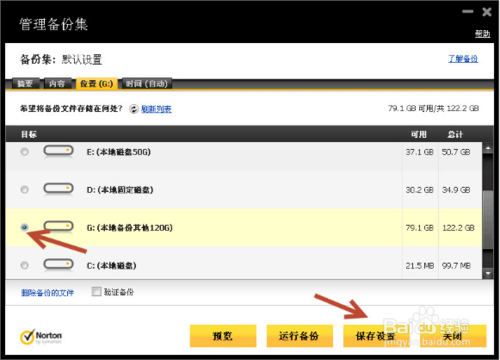The image size is (500, 360).
Task: Select the E: (本地磁盘50G) radio button
Action: click(x=24, y=152)
